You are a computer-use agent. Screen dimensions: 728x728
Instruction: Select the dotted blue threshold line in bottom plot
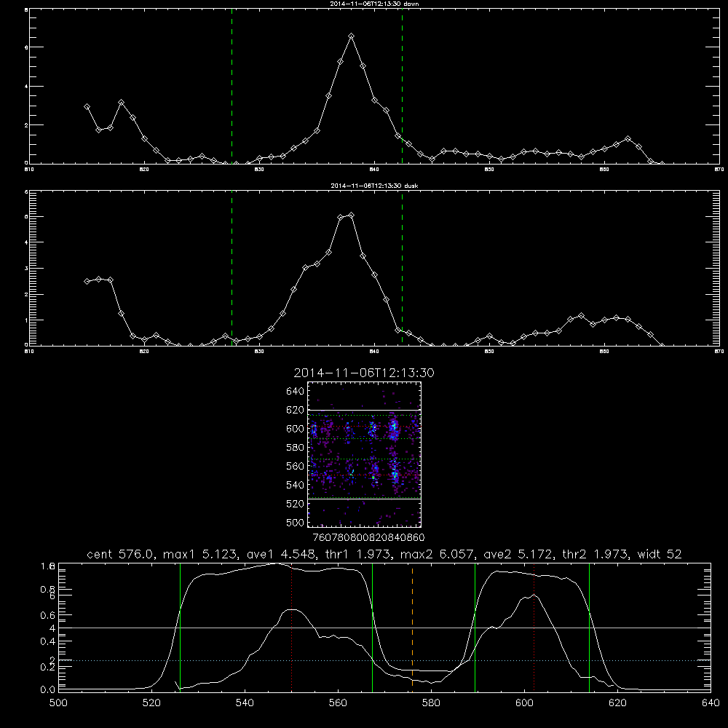pos(384,660)
